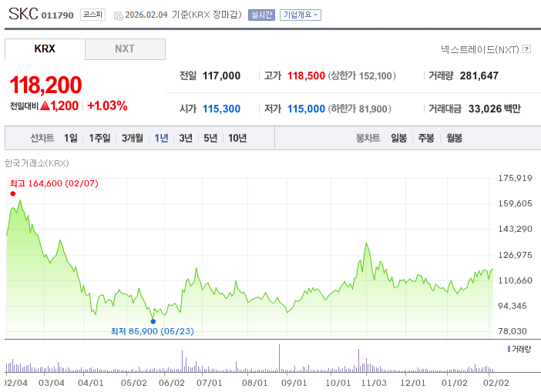Screen dimensions: 541x392
Task: Click the y-axis value 78,030
Action: [512, 331]
